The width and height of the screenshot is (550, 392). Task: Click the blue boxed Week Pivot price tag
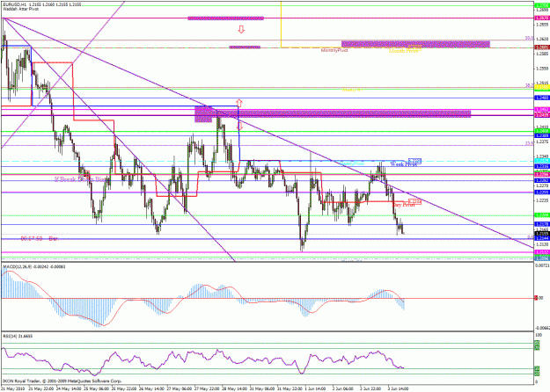[x=414, y=161]
